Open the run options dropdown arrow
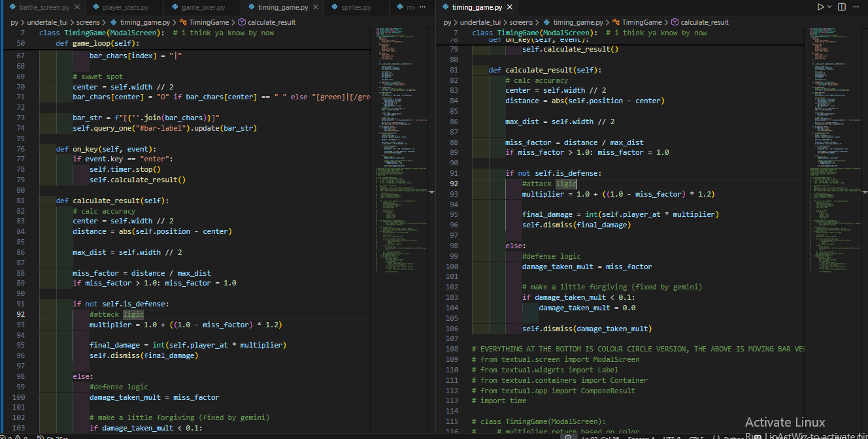This screenshot has width=868, height=439. pos(830,7)
